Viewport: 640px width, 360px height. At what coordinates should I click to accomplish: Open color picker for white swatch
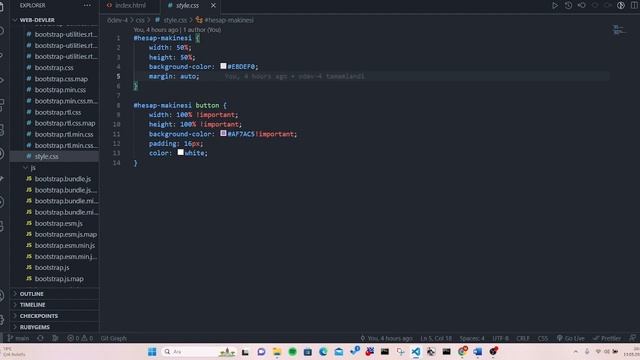coord(180,152)
